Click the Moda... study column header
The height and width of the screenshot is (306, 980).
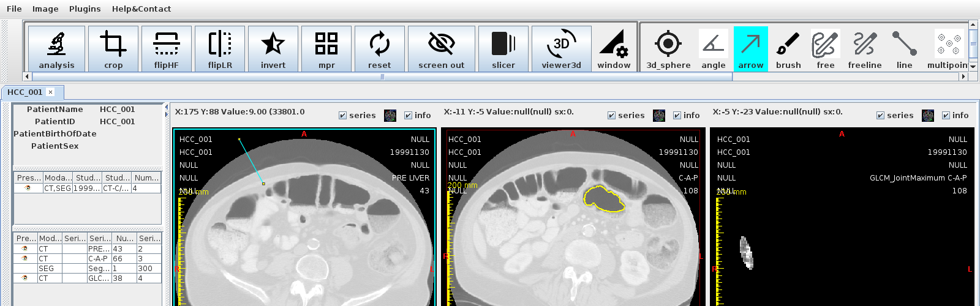coord(58,178)
